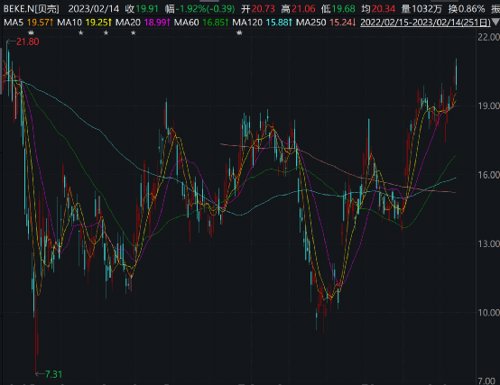
Task: Click the BEKE.N stock name label
Action: [x=31, y=9]
